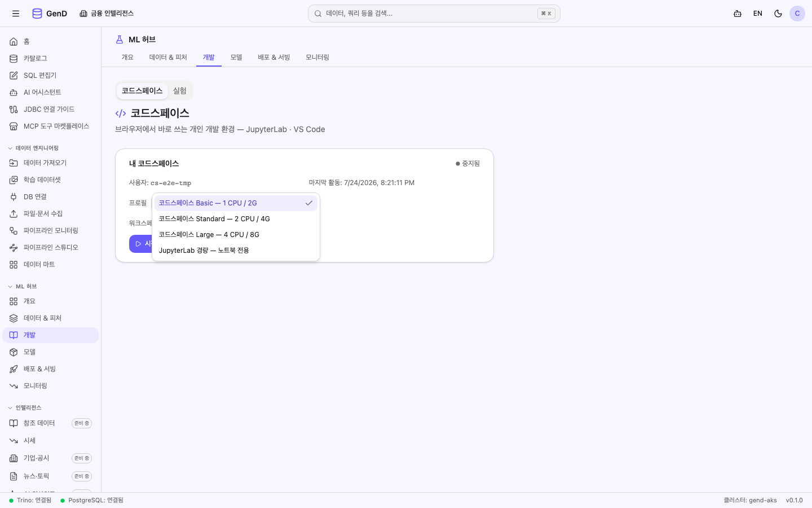The width and height of the screenshot is (812, 508).
Task: Select the 개발 tab
Action: click(209, 58)
